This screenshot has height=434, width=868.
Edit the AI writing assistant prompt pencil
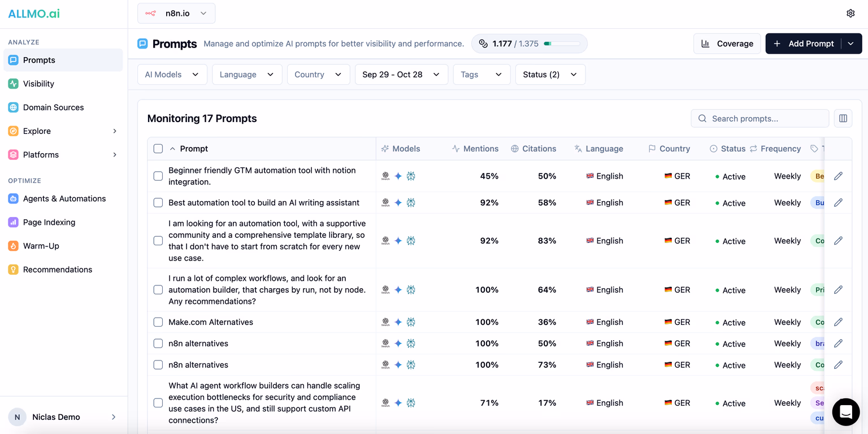tap(838, 203)
